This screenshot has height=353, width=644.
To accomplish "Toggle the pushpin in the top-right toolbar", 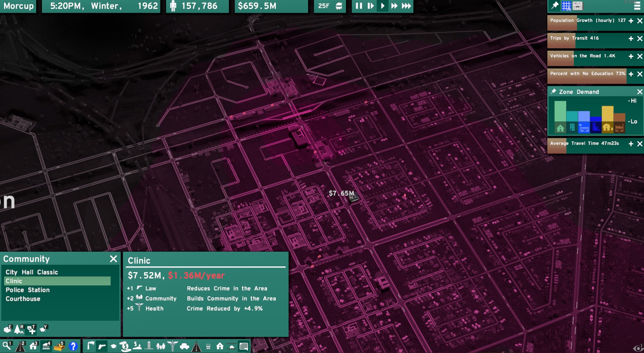I will [x=555, y=6].
